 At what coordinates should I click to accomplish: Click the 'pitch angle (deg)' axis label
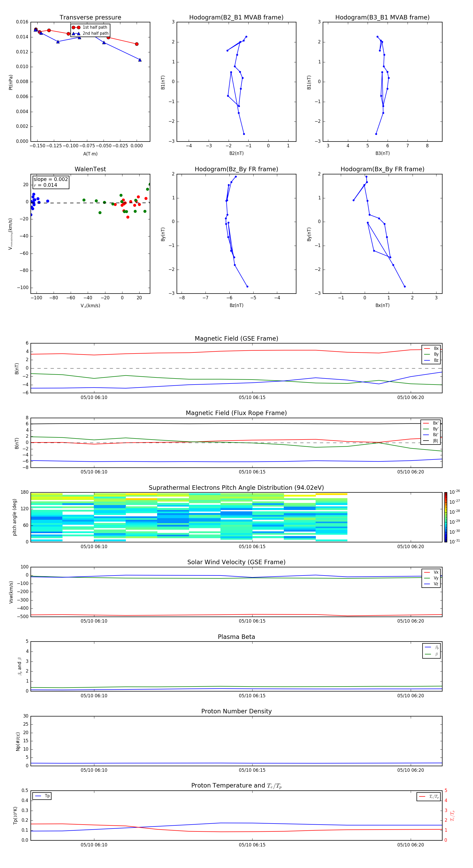point(14,517)
